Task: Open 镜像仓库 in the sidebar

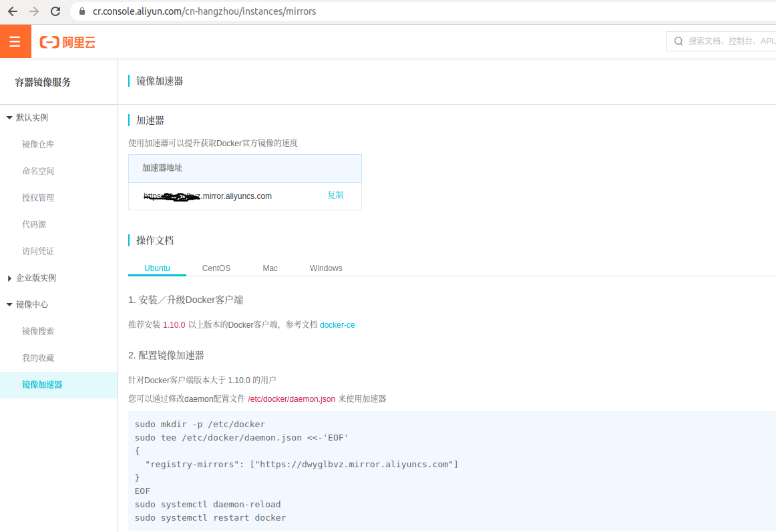Action: click(x=38, y=144)
